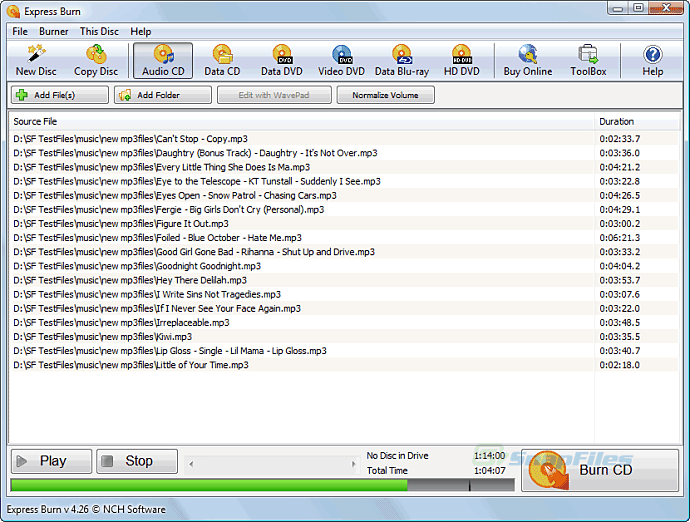Select the Video DVD icon
Viewport: 690px width, 522px height.
(x=342, y=54)
